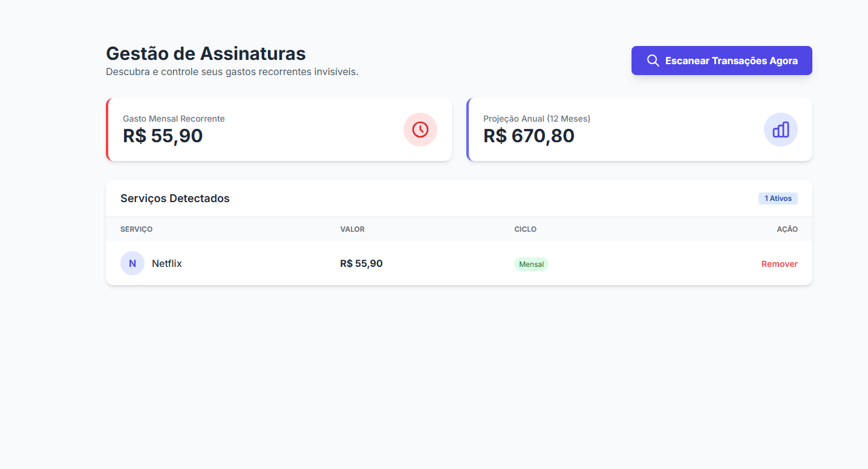Select the Netflix 'N' avatar icon
The height and width of the screenshot is (469, 868).
(132, 263)
